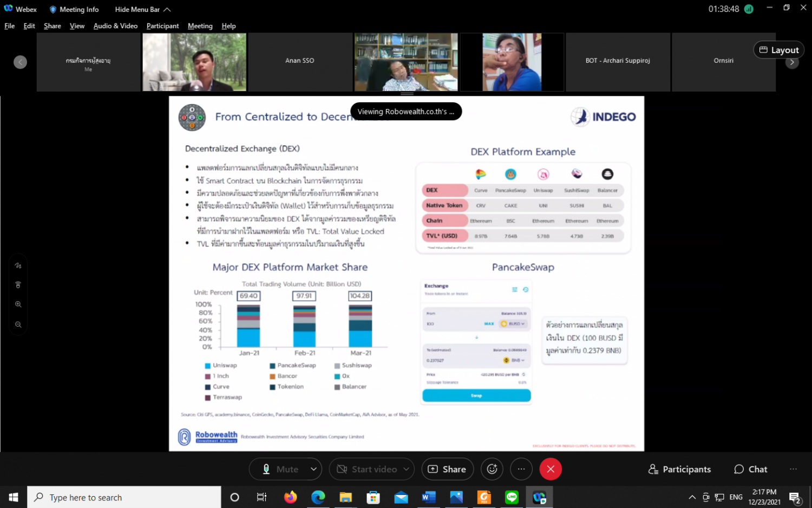Hide the menu bar via Hide Menu Bar

coord(143,9)
